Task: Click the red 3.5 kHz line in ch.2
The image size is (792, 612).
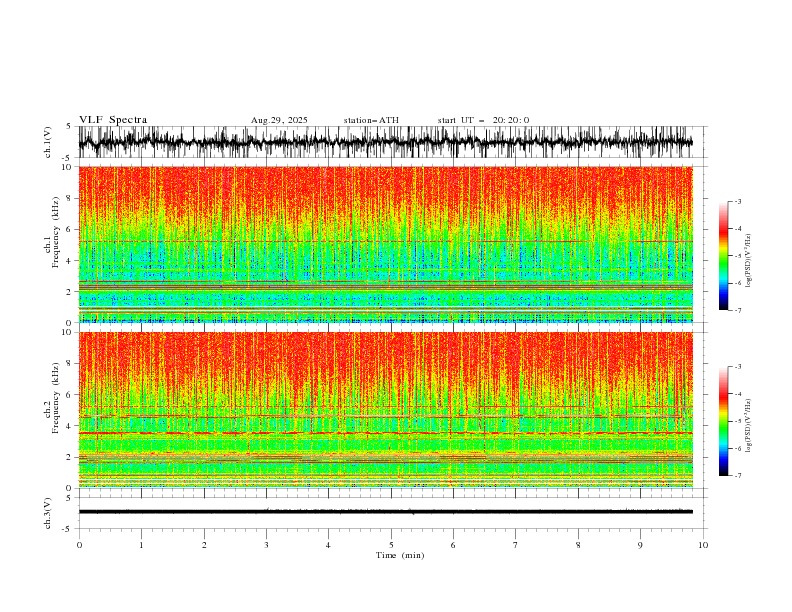Action: 385,433
